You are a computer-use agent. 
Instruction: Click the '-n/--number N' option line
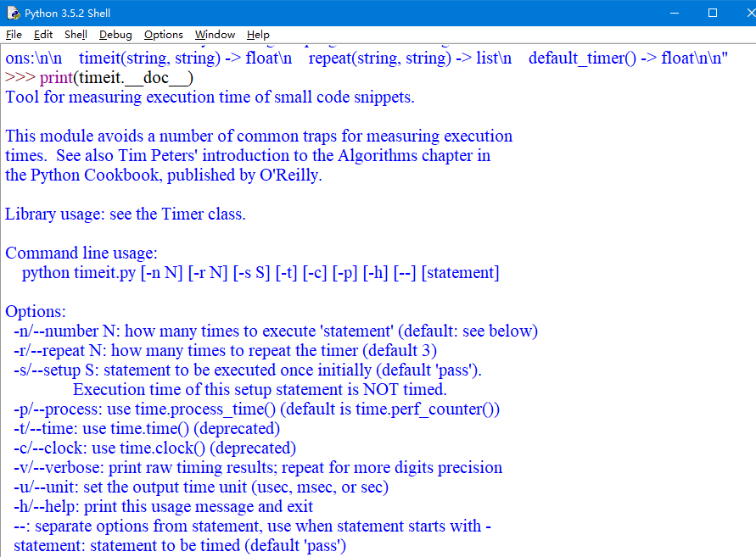tap(276, 331)
